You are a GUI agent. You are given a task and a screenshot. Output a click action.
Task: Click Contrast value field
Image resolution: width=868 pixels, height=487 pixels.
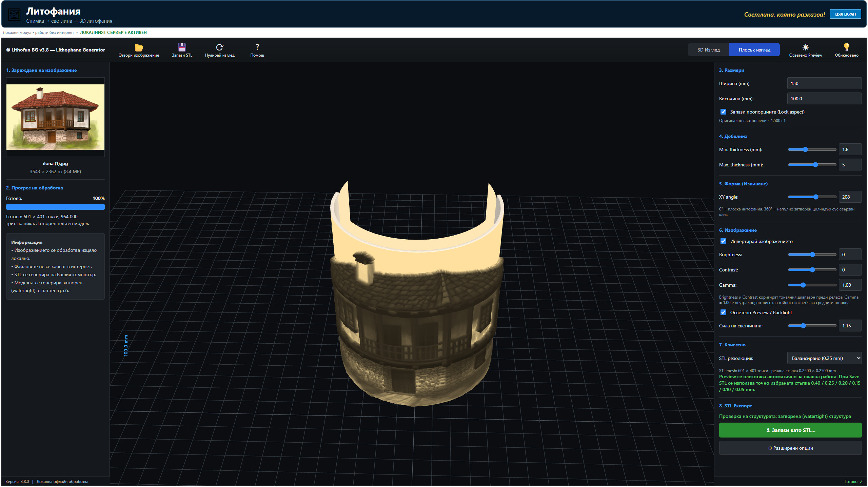point(850,270)
